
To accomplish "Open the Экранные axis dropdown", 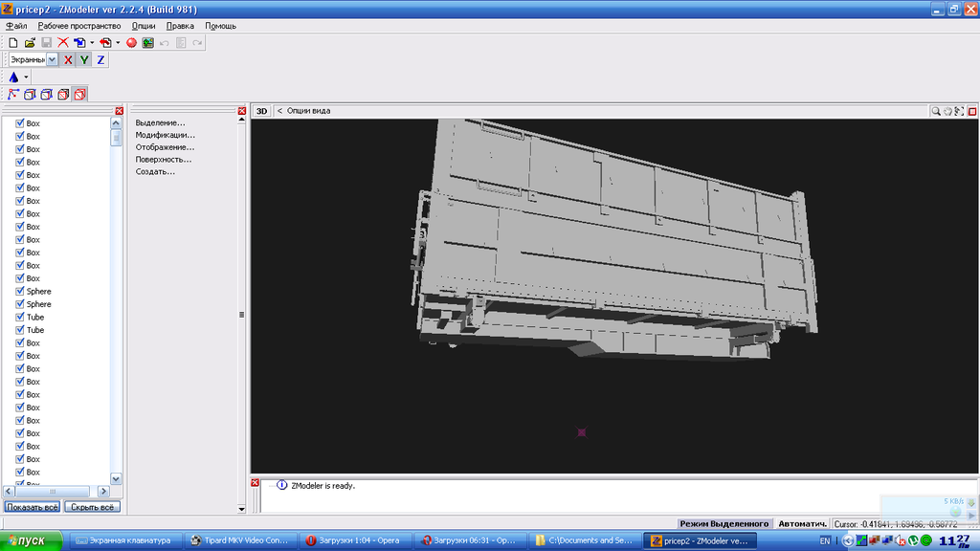I will 52,60.
